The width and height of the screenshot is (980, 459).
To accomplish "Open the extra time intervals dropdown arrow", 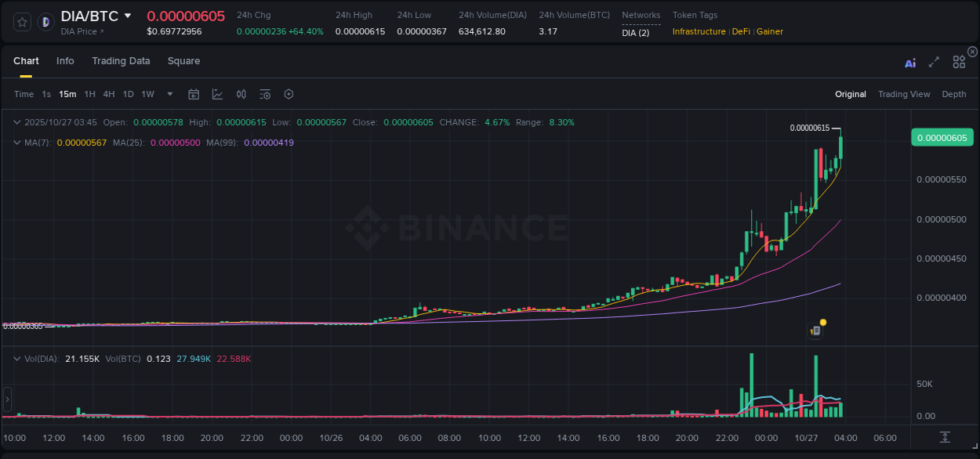I will [168, 94].
